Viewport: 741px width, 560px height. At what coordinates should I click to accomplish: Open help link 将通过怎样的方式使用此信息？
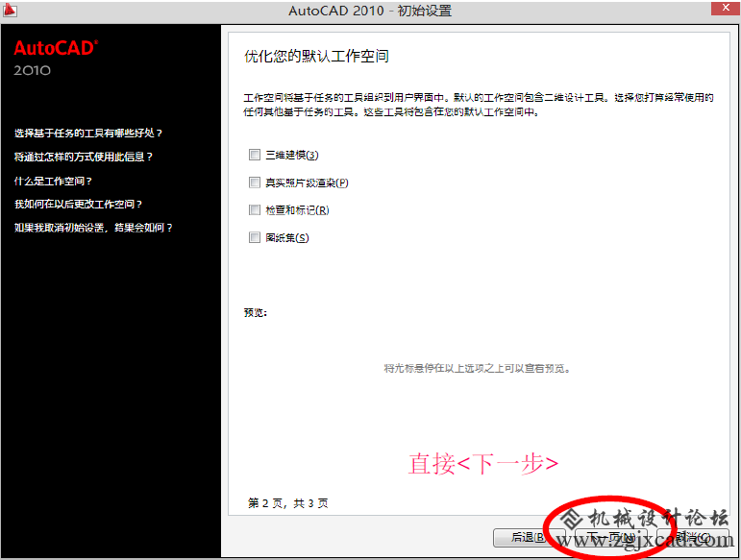pos(84,157)
